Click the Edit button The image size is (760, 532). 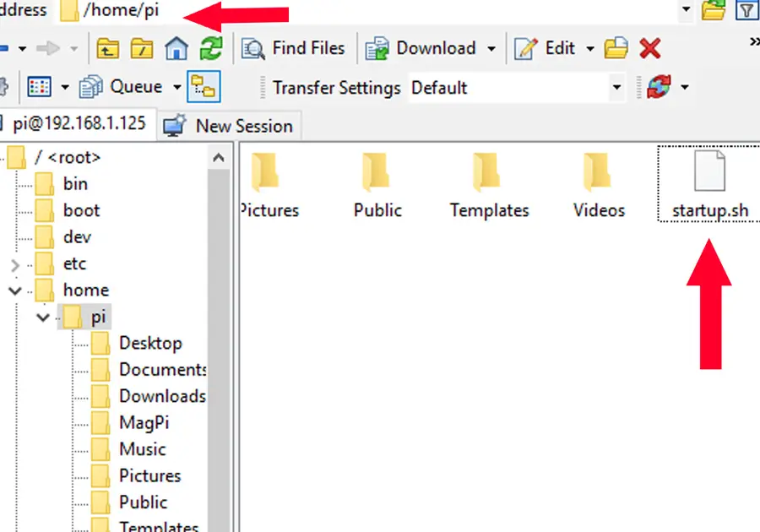coord(549,49)
